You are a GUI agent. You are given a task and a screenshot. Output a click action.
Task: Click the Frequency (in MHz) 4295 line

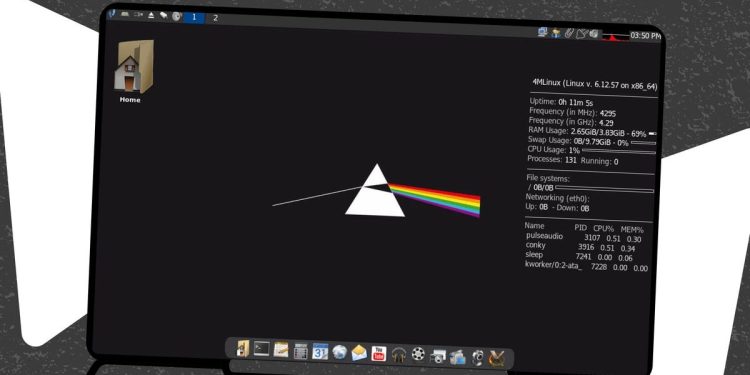tap(573, 112)
